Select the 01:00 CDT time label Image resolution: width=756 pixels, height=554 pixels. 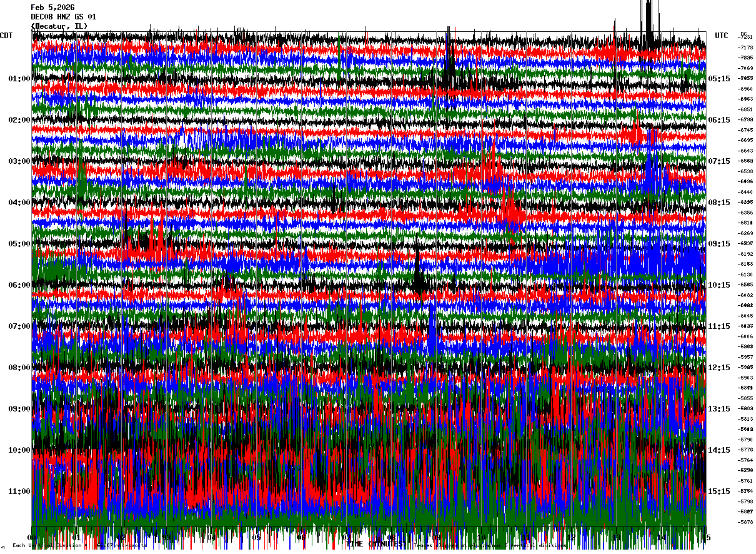point(19,79)
